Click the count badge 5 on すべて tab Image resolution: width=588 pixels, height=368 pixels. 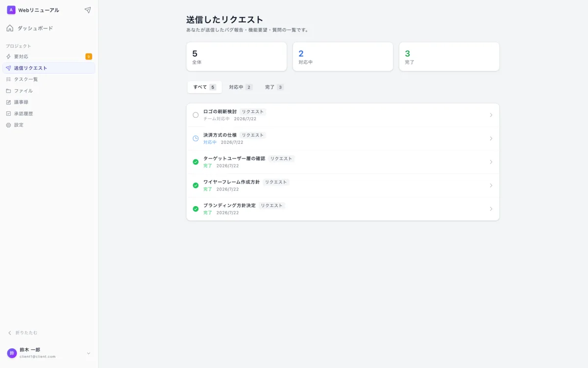(213, 87)
